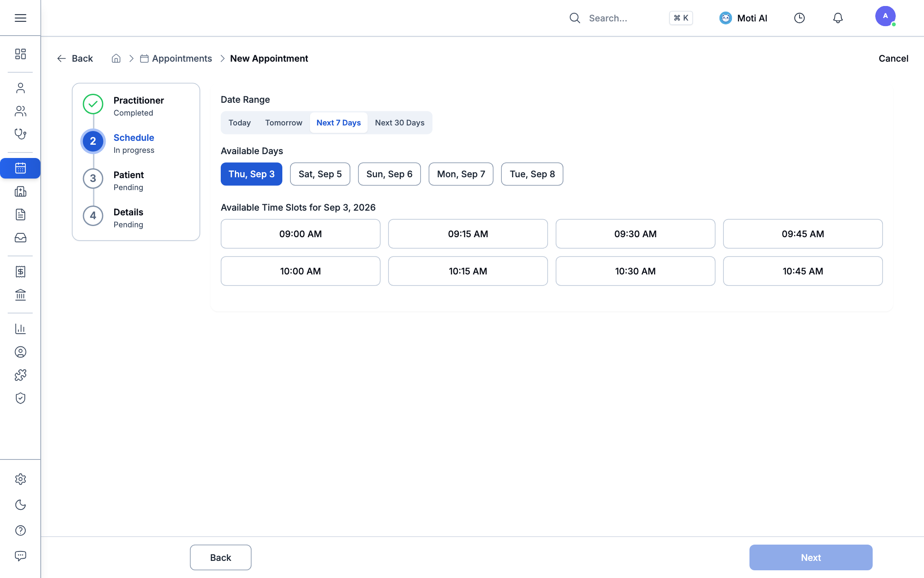Open the hospital building icon in sidebar
Image resolution: width=924 pixels, height=578 pixels.
tap(20, 191)
